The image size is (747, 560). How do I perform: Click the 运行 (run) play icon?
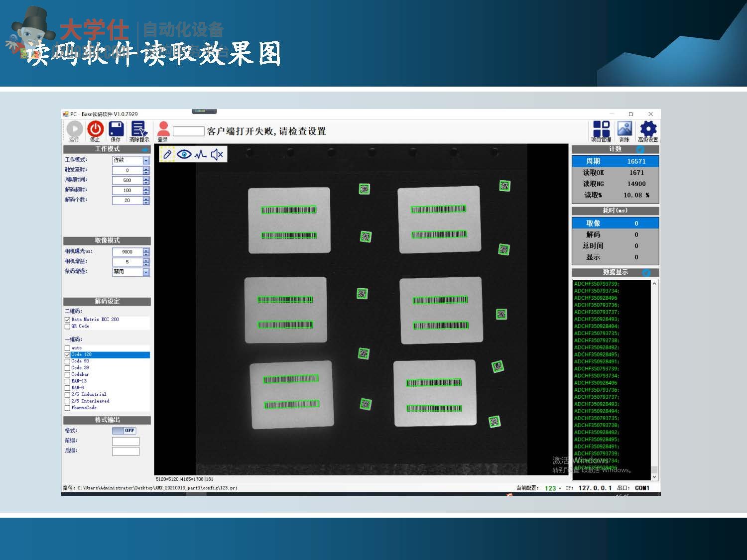pos(74,129)
